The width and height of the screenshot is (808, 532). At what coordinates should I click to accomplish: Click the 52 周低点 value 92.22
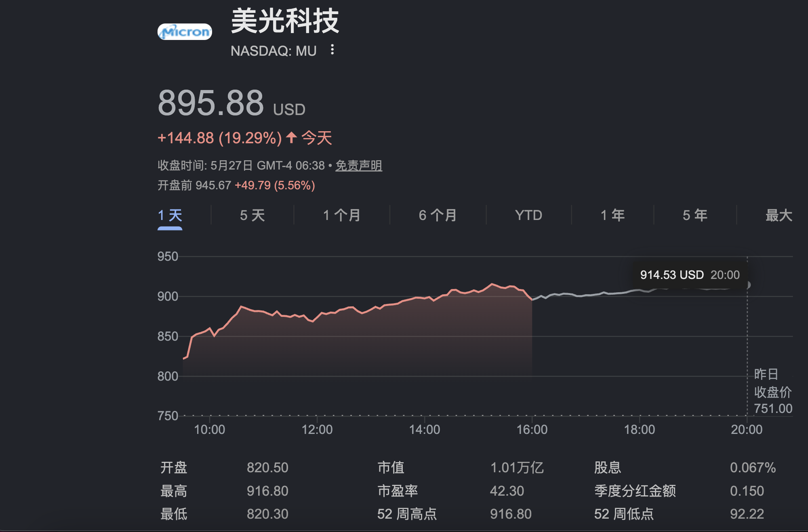(747, 514)
